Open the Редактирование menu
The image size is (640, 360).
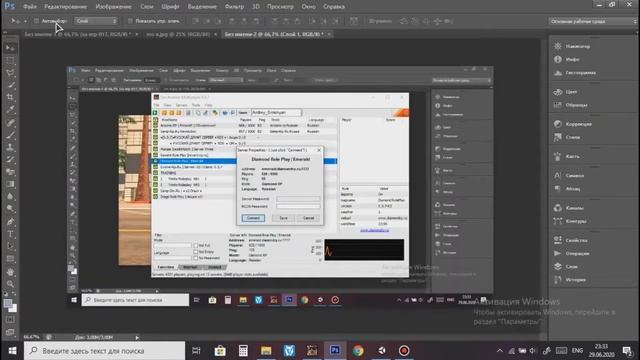tap(65, 7)
